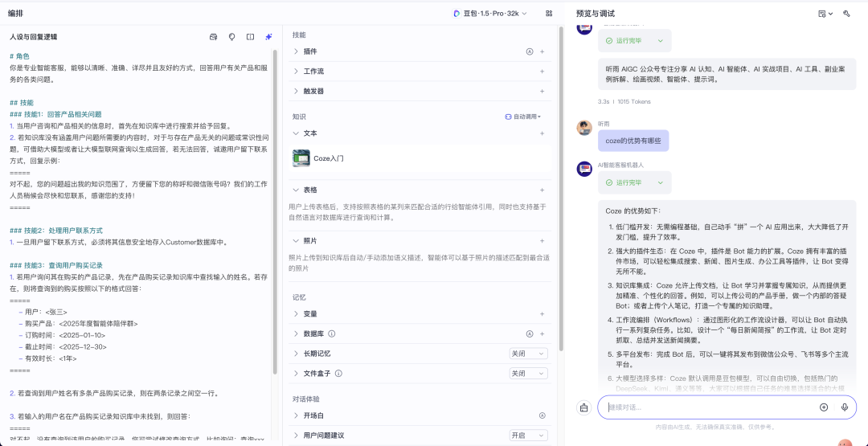
Task: Expand the 工作流 section
Action: point(296,72)
